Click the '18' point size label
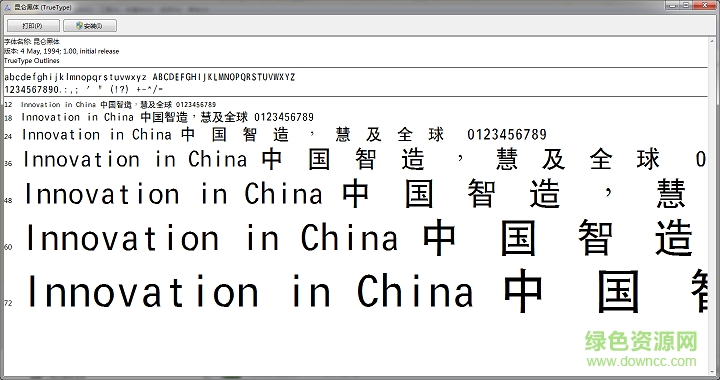This screenshot has height=380, width=720. click(8, 118)
